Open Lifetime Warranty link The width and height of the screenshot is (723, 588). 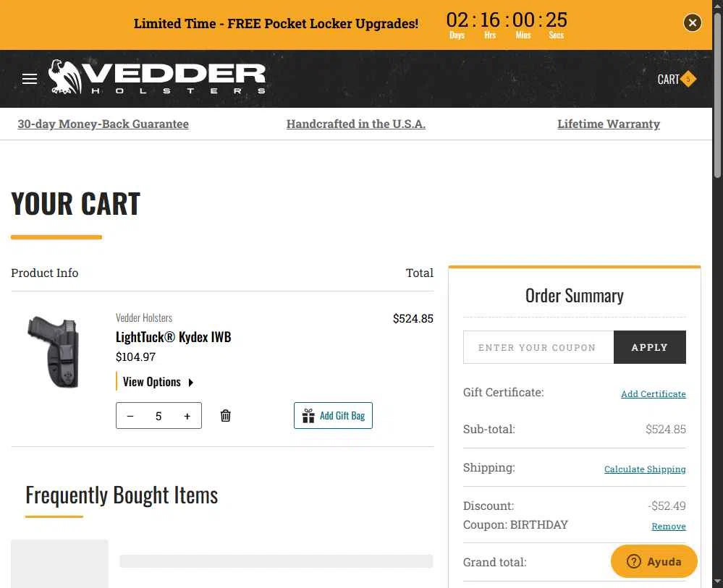pyautogui.click(x=609, y=124)
